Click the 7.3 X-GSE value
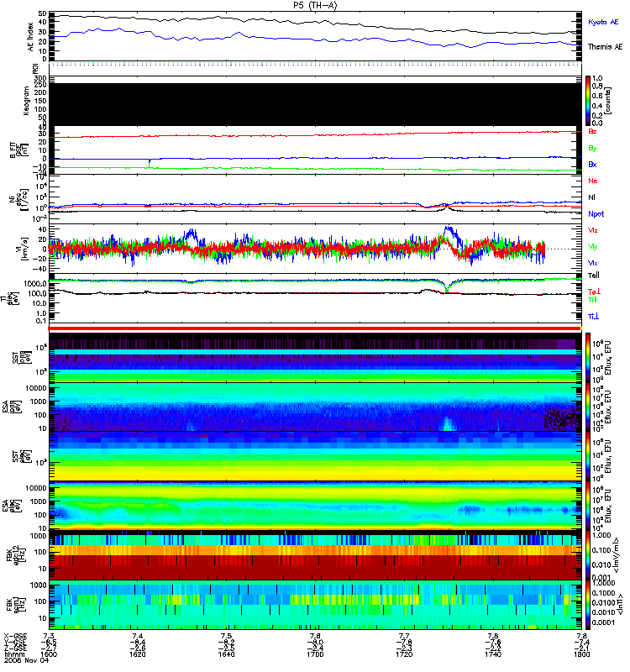The image size is (630, 672). pyautogui.click(x=49, y=637)
